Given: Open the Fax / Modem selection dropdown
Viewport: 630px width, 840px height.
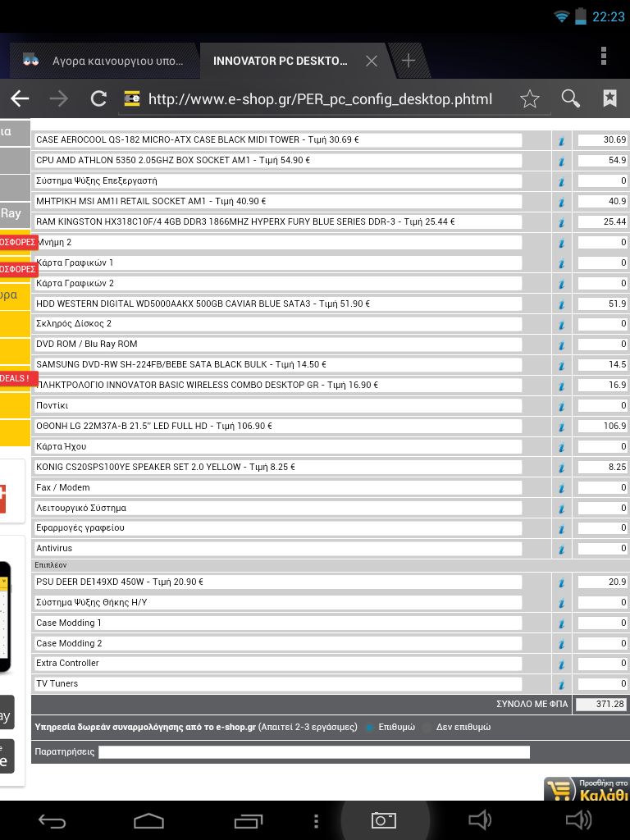Looking at the screenshot, I should coord(277,487).
